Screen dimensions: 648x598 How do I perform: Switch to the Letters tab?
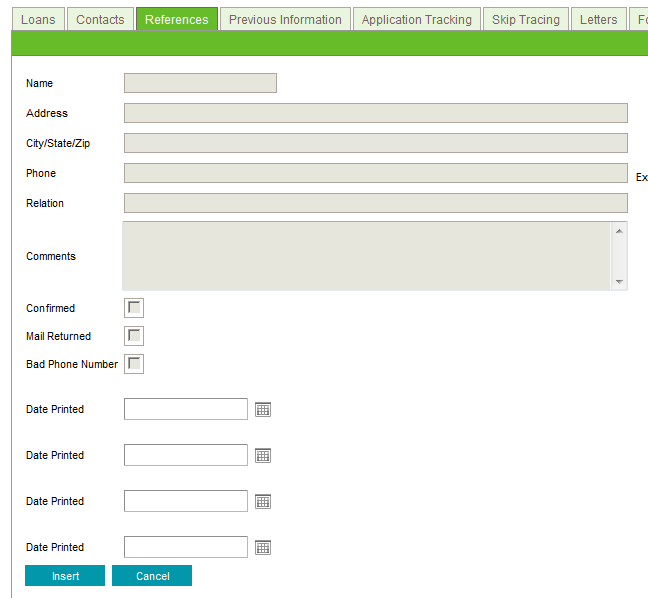[598, 19]
